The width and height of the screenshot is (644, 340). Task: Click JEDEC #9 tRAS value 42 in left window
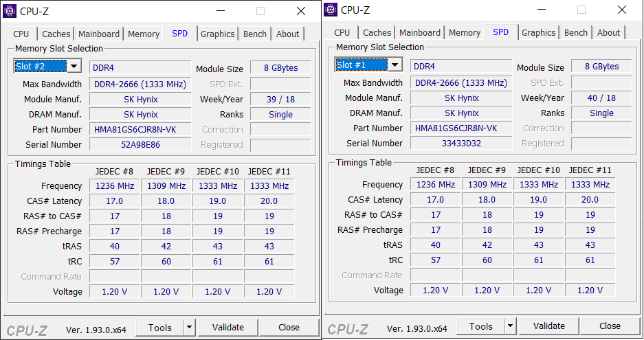pos(166,247)
